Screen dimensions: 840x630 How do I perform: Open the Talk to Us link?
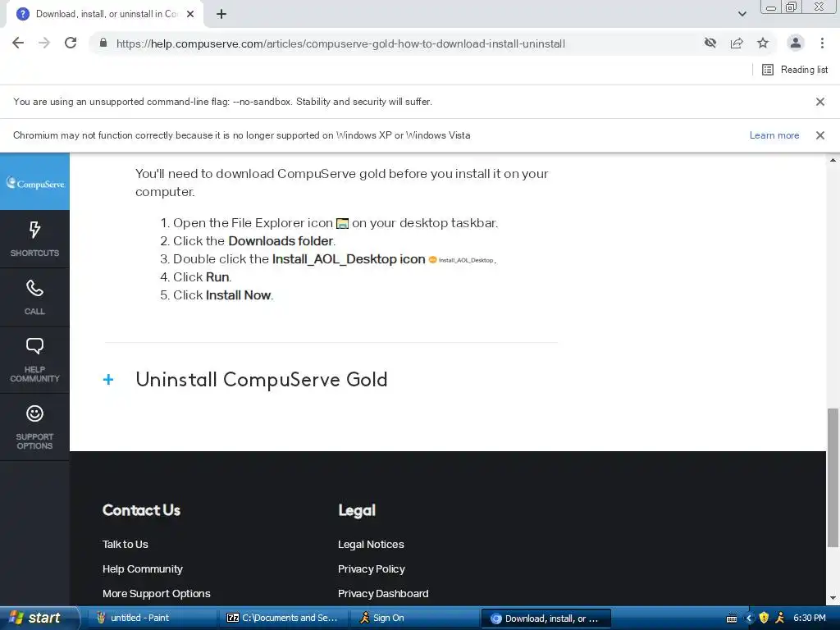coord(126,545)
